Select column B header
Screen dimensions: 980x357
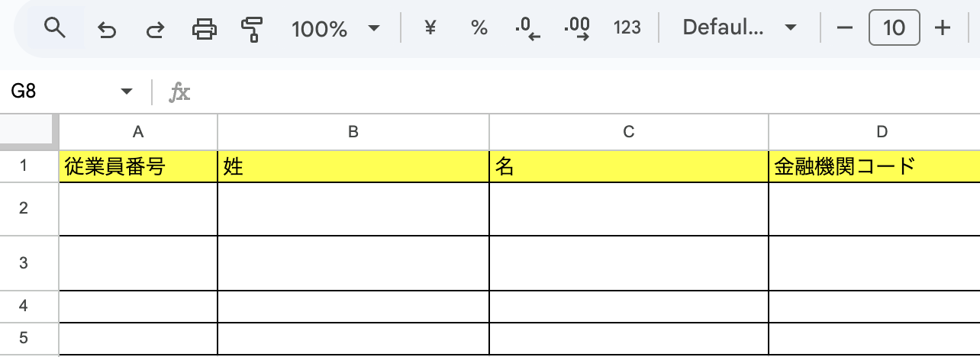353,132
